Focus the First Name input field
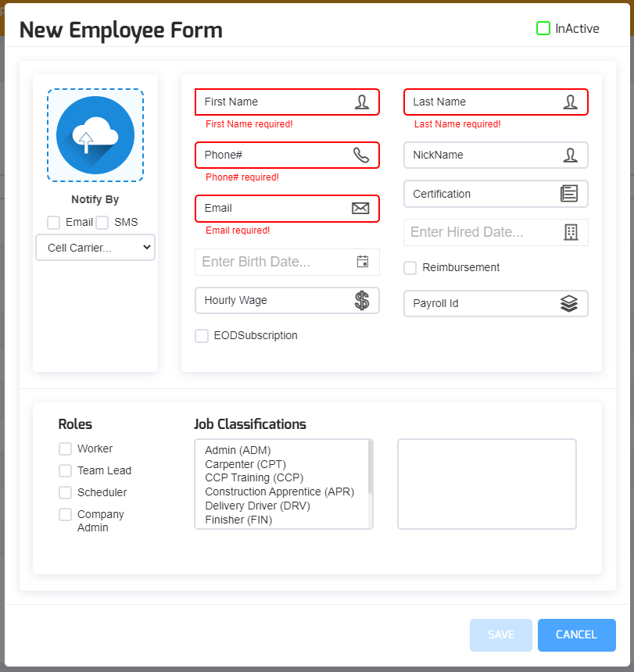 pos(274,102)
